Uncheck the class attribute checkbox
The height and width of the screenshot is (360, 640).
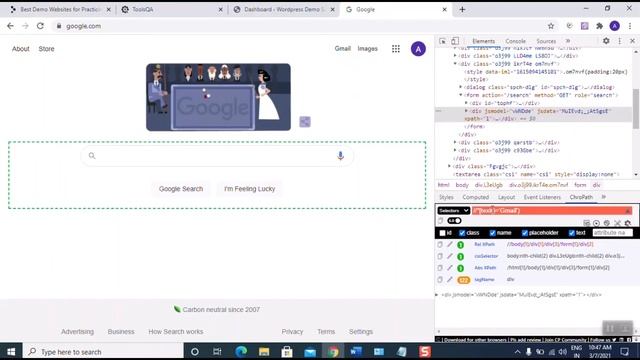pyautogui.click(x=462, y=233)
